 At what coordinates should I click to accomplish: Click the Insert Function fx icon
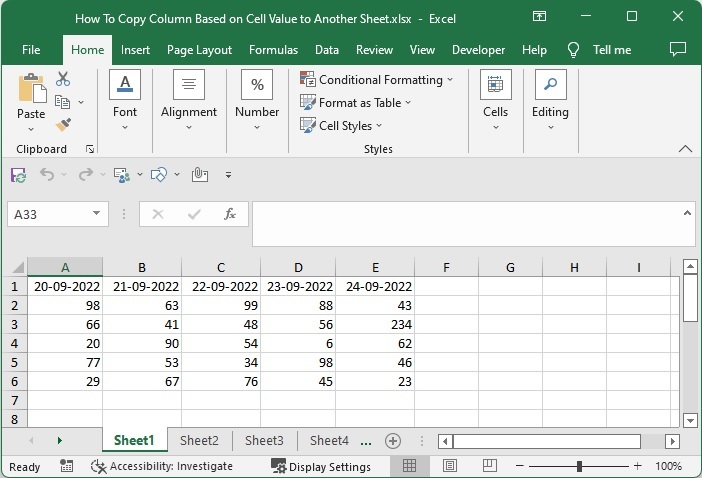point(229,214)
